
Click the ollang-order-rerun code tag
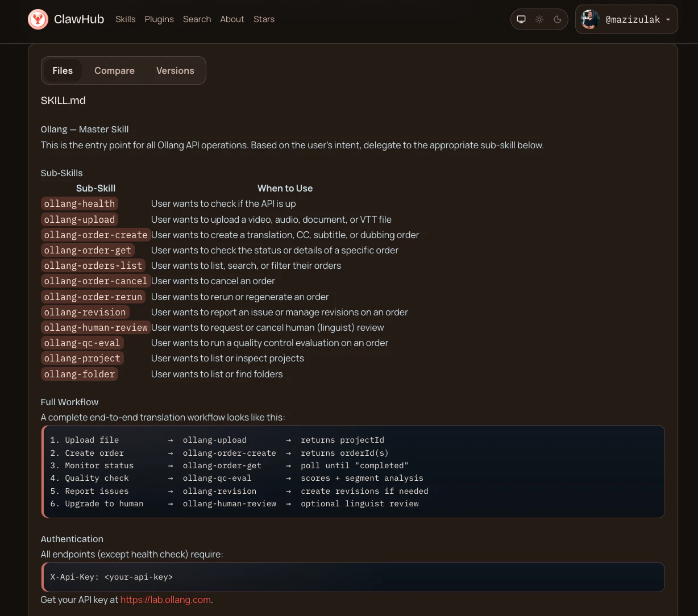[93, 297]
